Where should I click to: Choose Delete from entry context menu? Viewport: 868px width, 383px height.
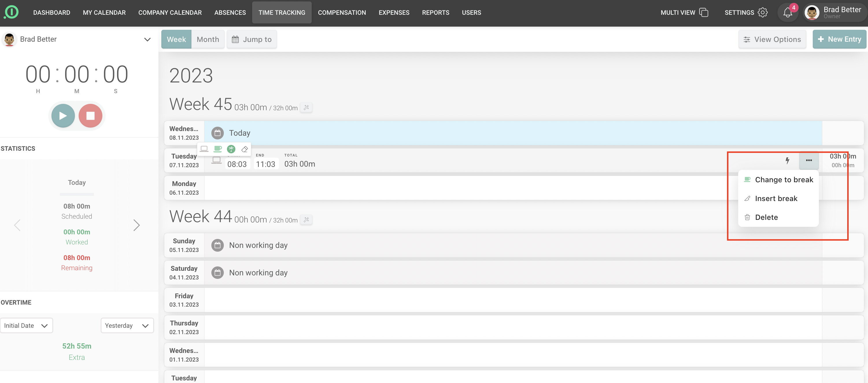(x=766, y=217)
